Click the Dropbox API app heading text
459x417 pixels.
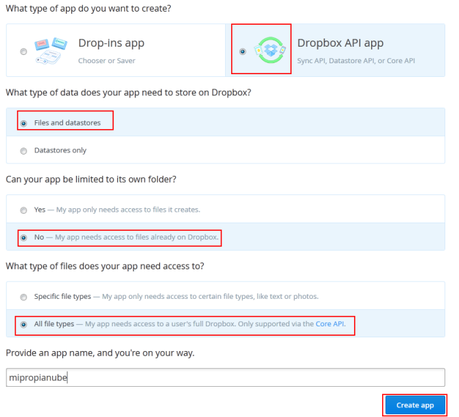(340, 43)
